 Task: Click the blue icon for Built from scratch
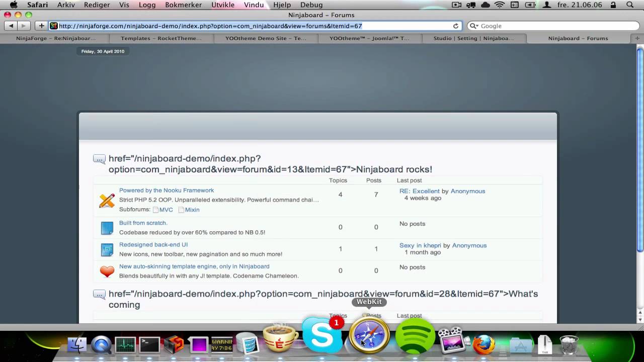(x=107, y=228)
